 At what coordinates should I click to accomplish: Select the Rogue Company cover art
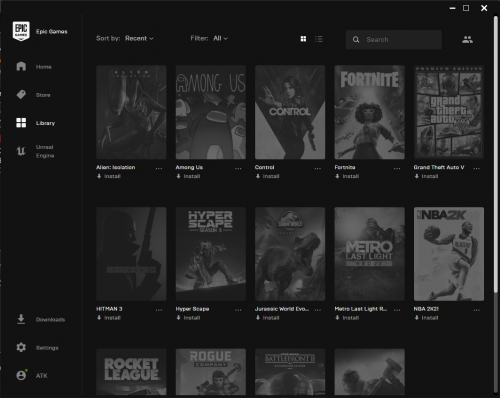[x=211, y=372]
